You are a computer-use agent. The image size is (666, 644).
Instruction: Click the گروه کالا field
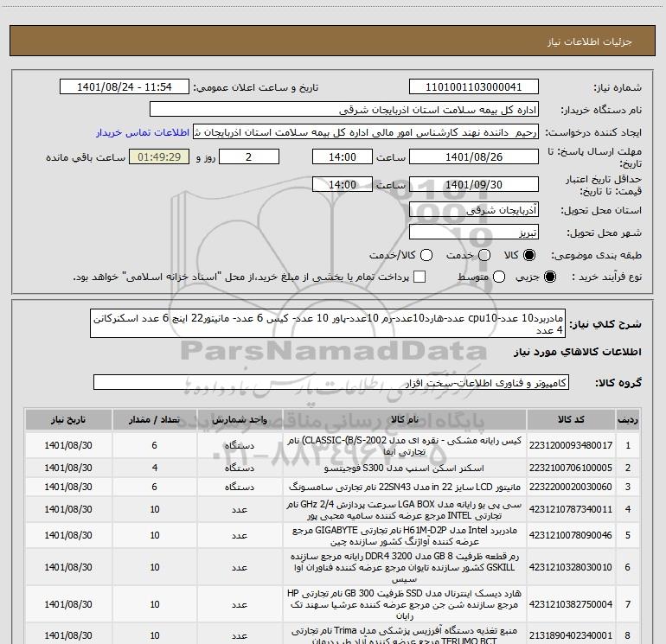[x=331, y=382]
